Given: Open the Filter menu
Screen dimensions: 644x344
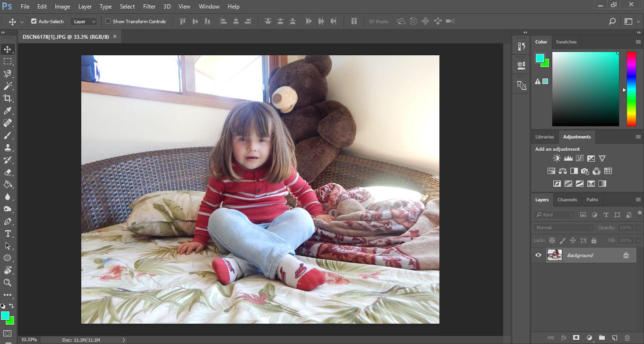Looking at the screenshot, I should point(149,7).
